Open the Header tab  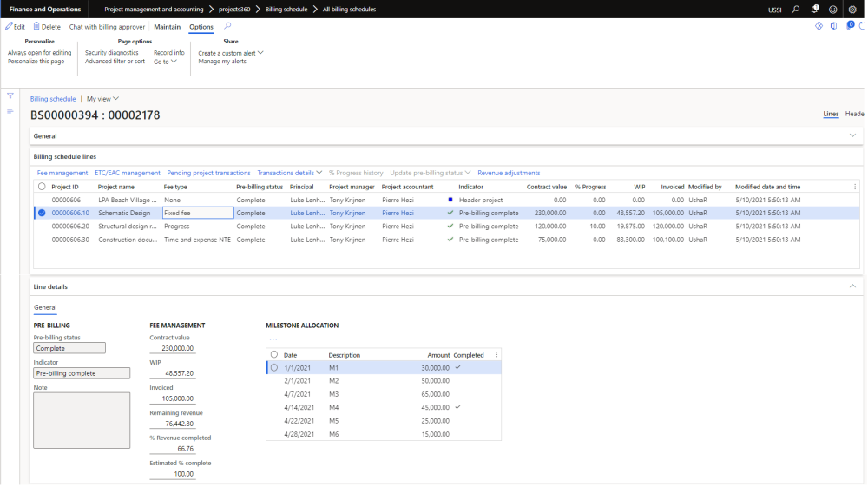point(855,114)
